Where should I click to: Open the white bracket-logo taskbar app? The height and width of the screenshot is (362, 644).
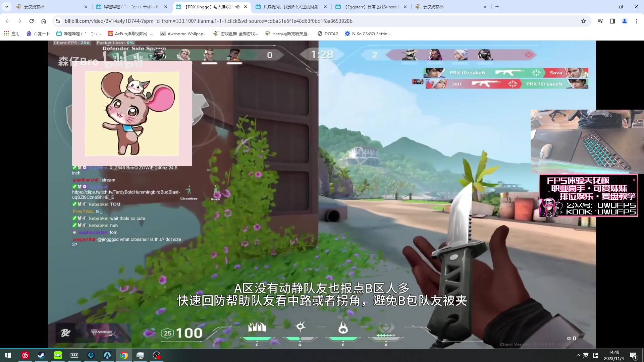coord(74,355)
